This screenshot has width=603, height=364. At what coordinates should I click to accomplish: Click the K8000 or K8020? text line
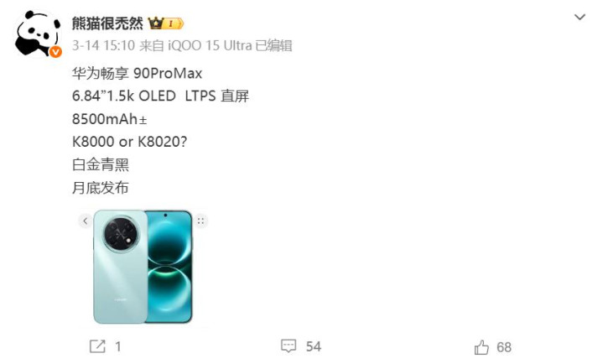tap(130, 142)
